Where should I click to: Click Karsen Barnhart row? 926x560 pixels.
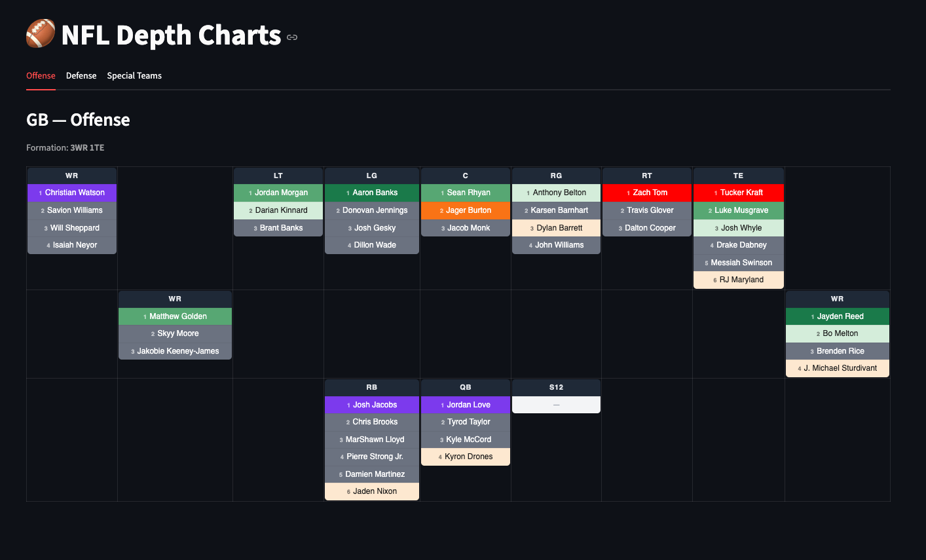point(556,210)
